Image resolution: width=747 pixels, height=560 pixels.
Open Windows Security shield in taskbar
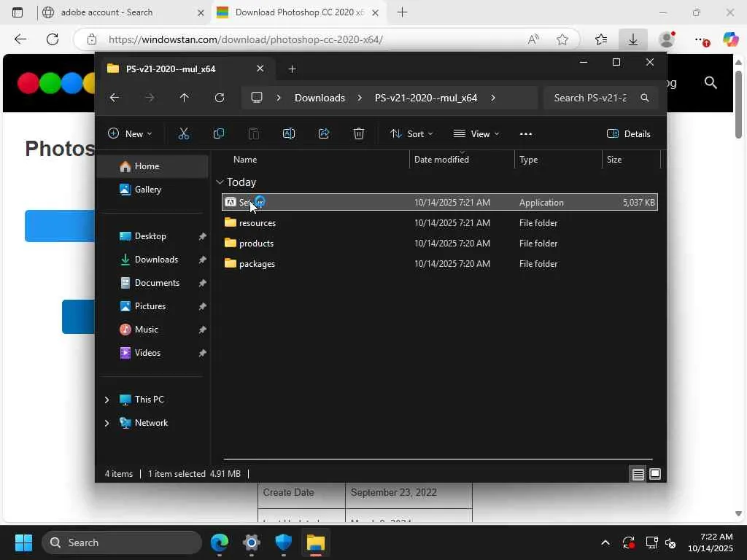click(x=284, y=542)
